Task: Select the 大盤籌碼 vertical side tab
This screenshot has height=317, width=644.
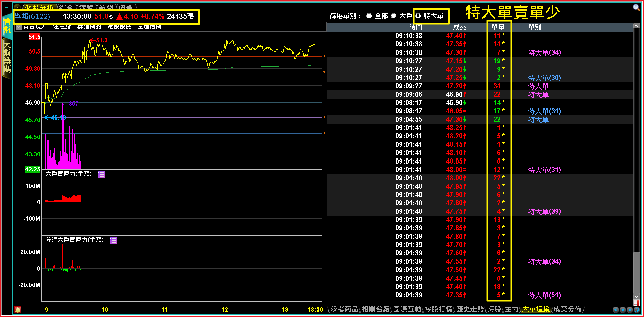Action: pyautogui.click(x=7, y=57)
